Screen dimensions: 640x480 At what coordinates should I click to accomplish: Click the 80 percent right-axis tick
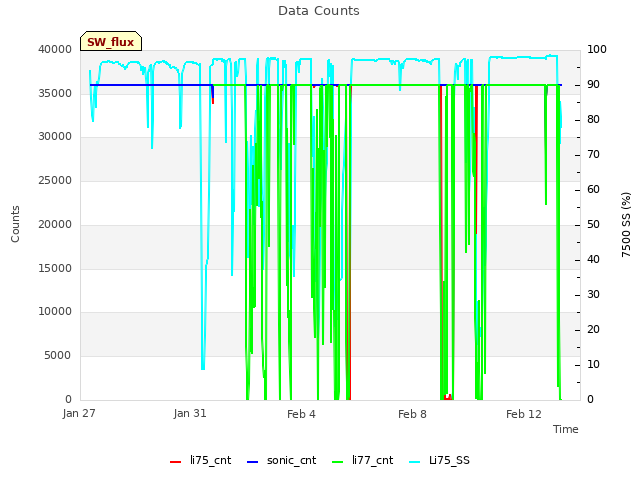(x=593, y=120)
